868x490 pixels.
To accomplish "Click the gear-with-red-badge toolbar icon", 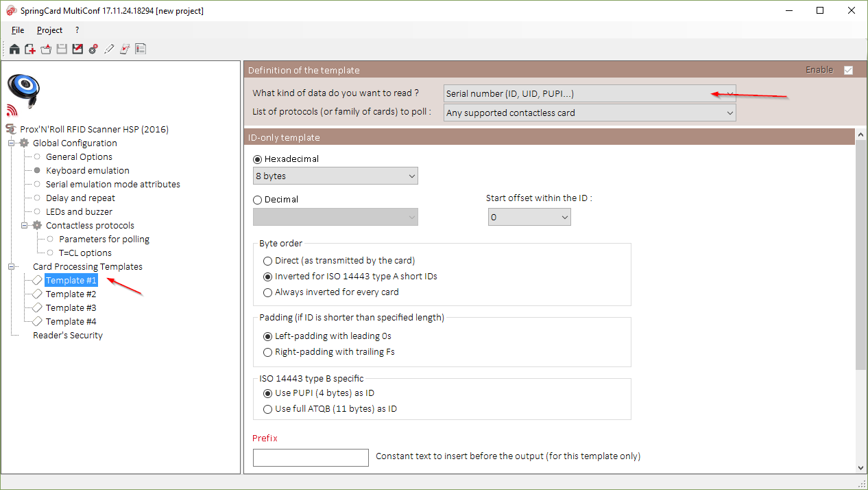I will [x=93, y=49].
